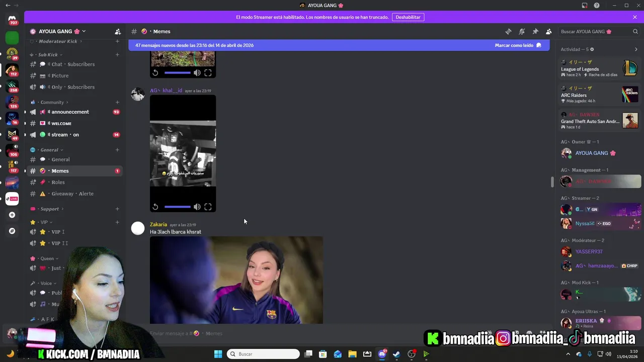Go back with the title bar arrow
The height and width of the screenshot is (362, 644).
pos(8,6)
